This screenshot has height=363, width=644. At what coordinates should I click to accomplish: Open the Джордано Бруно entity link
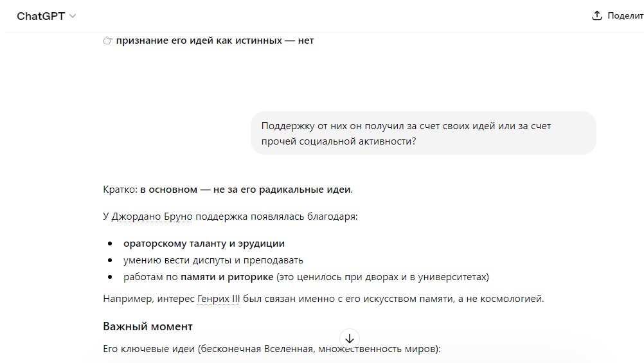point(152,217)
